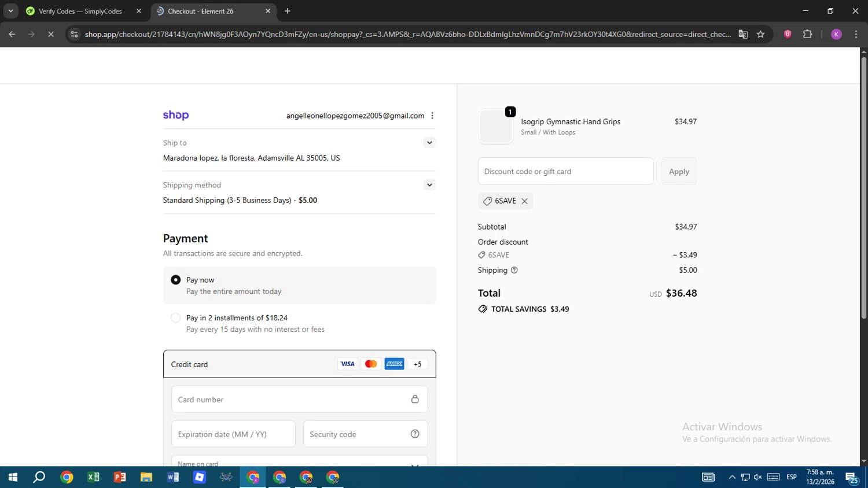Screen dimensions: 868x488
Task: Open account options three-dot menu
Action: [x=432, y=116]
